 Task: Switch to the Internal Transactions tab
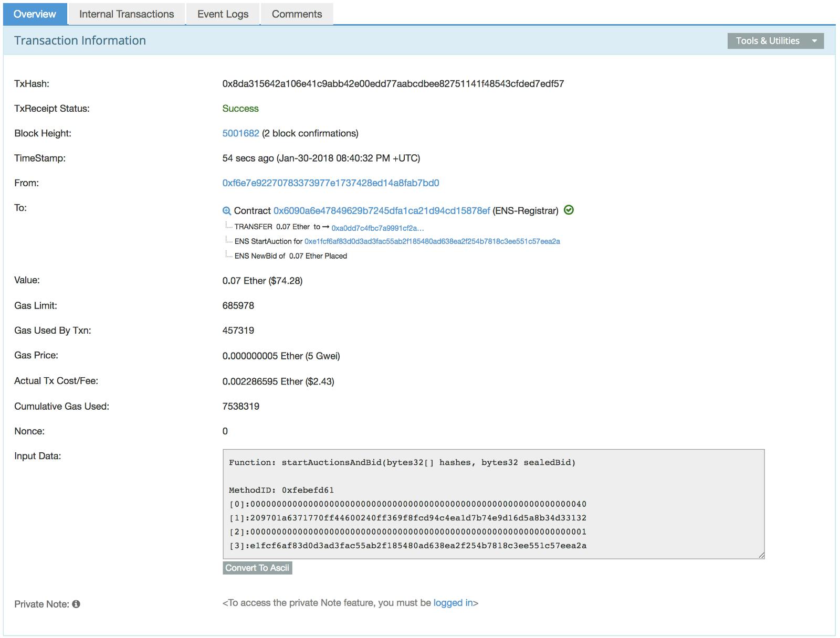tap(126, 14)
